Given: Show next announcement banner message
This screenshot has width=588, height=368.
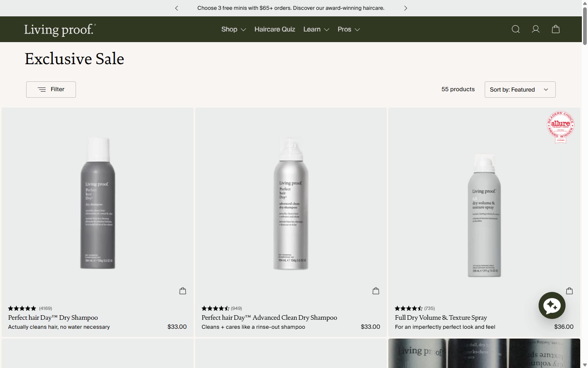Looking at the screenshot, I should coord(405,8).
